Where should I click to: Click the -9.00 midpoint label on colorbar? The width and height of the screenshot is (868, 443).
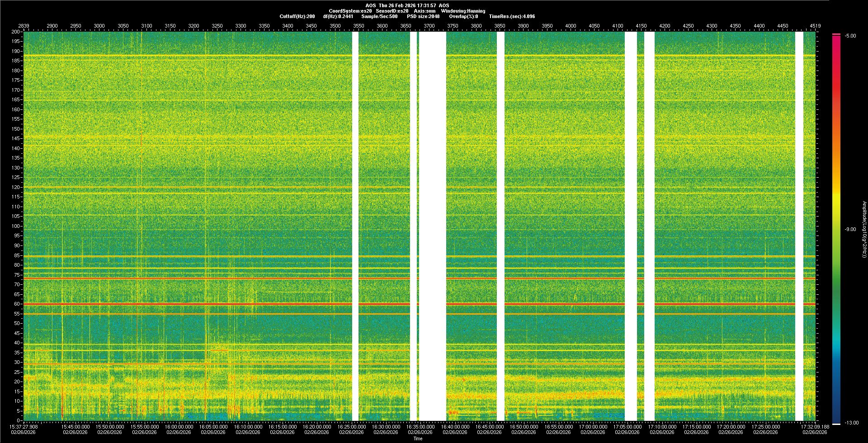tap(850, 229)
